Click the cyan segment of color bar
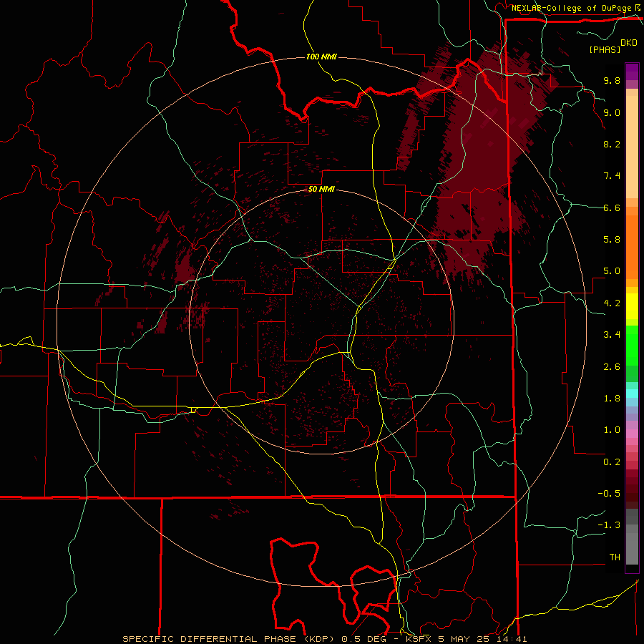This screenshot has height=644, width=644. click(632, 394)
